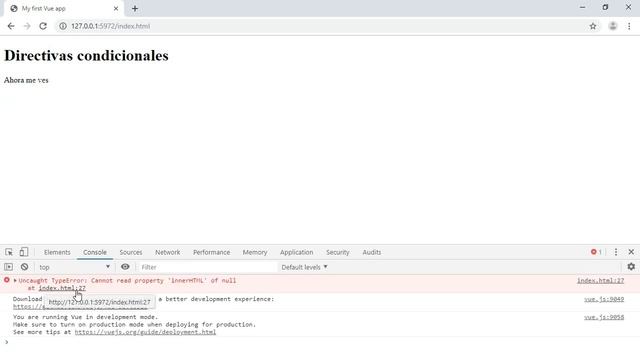Open the vuejs.org deployment guide link

(145, 332)
